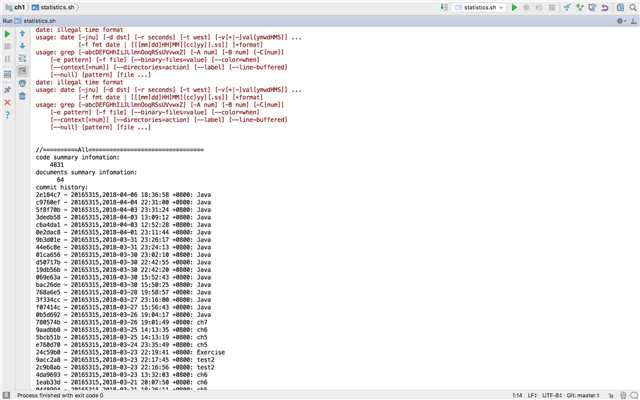Toggle scroll to end of console
The height and width of the screenshot is (400, 640).
point(22,71)
